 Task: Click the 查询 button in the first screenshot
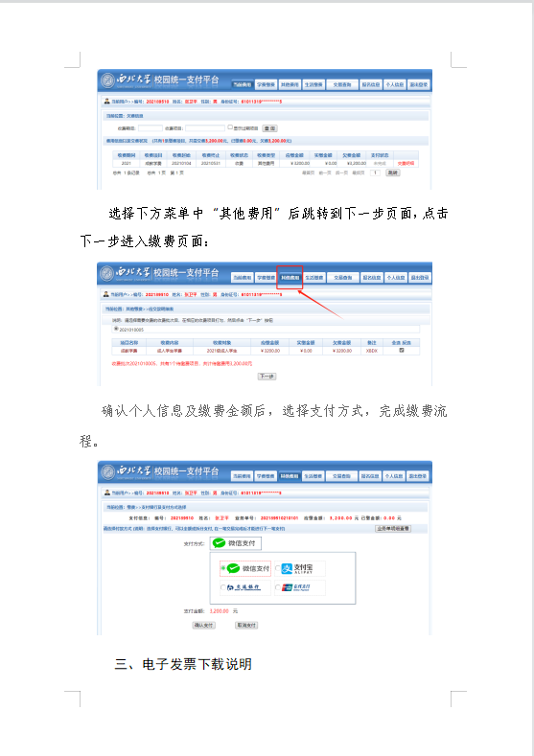tap(269, 128)
